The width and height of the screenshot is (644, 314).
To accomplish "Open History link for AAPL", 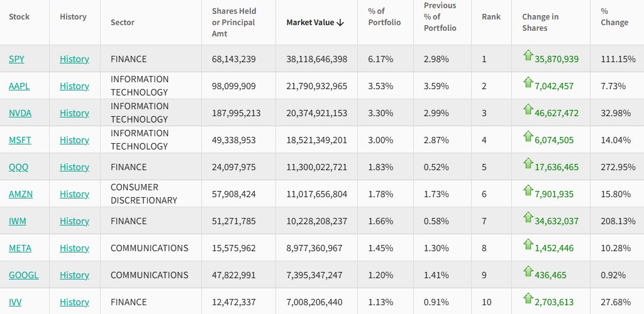I will tap(74, 86).
